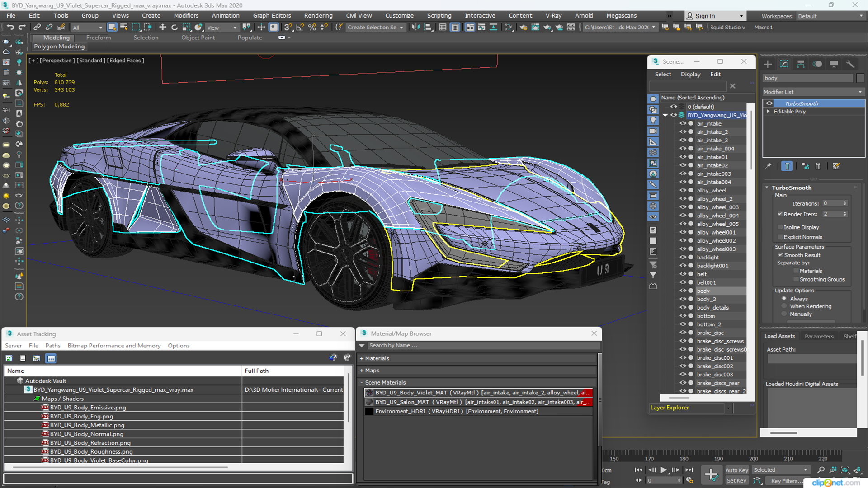Toggle Render Iters checkbox
The image size is (868, 488).
tap(780, 214)
